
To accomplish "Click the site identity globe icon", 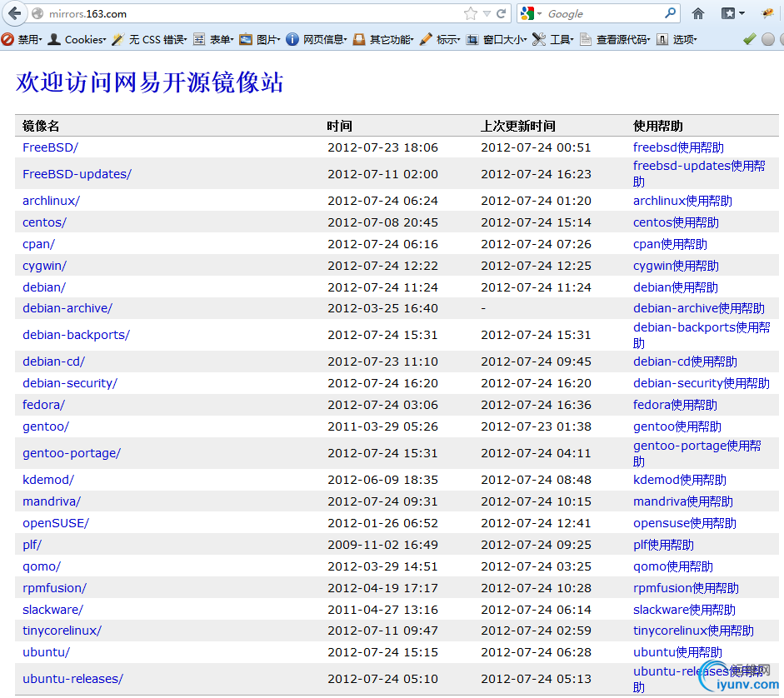I will click(x=37, y=13).
